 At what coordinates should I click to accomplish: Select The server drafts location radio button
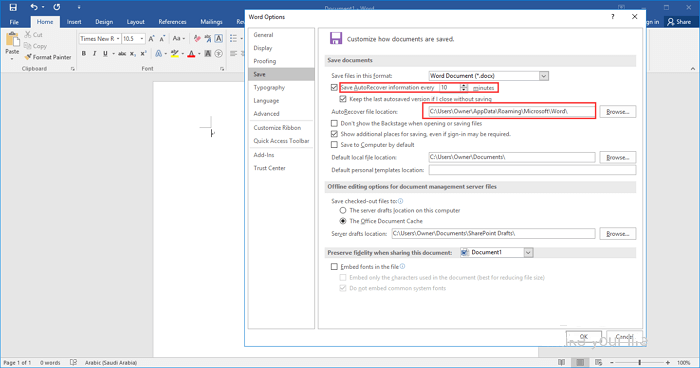343,210
